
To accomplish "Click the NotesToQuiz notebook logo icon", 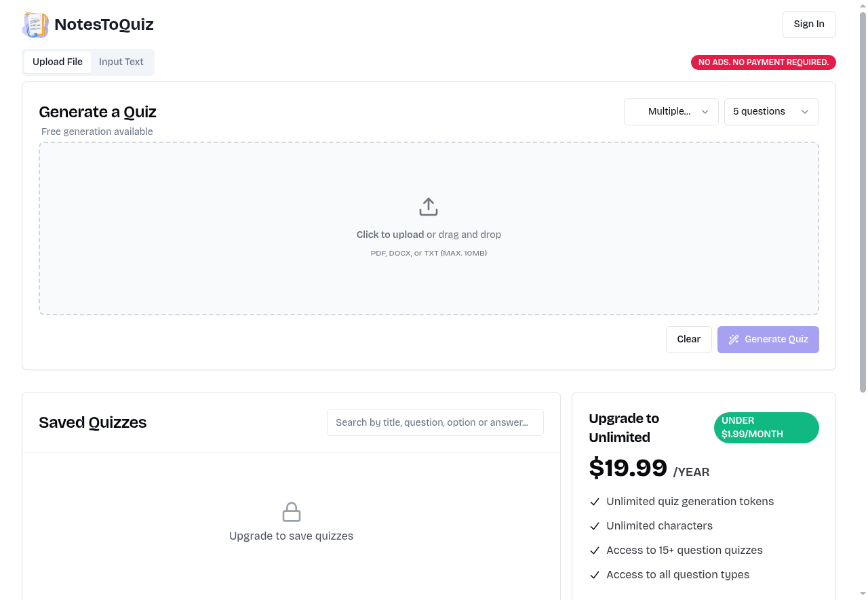I will 35,25.
